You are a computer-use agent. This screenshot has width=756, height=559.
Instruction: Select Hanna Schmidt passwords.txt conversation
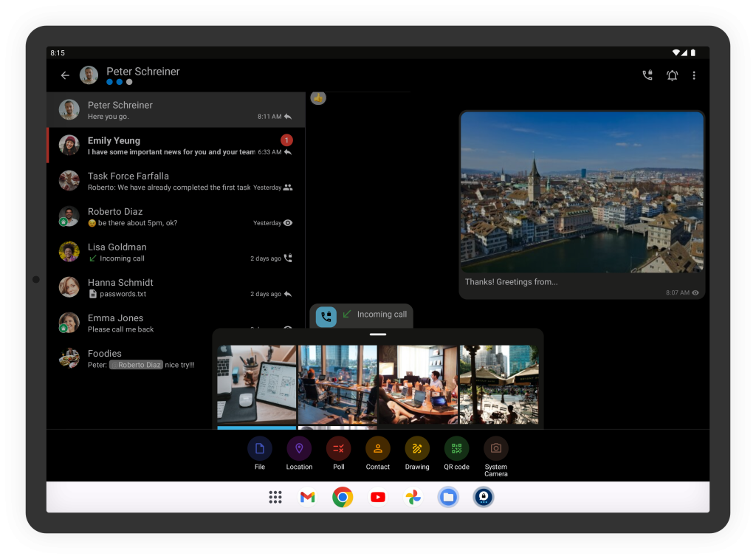point(176,287)
